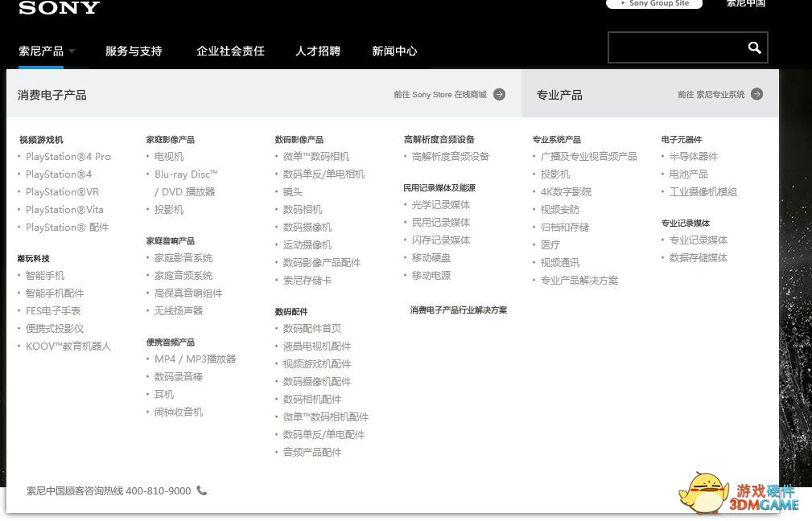The image size is (812, 521).
Task: Open 半导体器件 link
Action: [x=694, y=156]
